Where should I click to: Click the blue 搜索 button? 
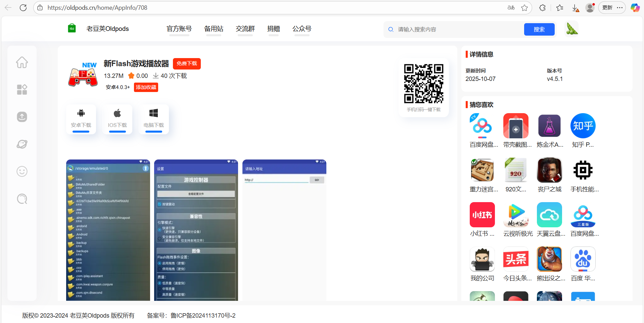pyautogui.click(x=539, y=30)
